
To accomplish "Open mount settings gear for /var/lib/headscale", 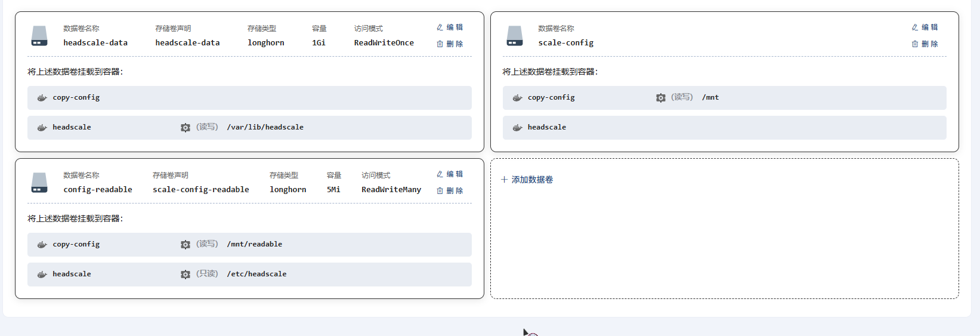I will click(186, 128).
